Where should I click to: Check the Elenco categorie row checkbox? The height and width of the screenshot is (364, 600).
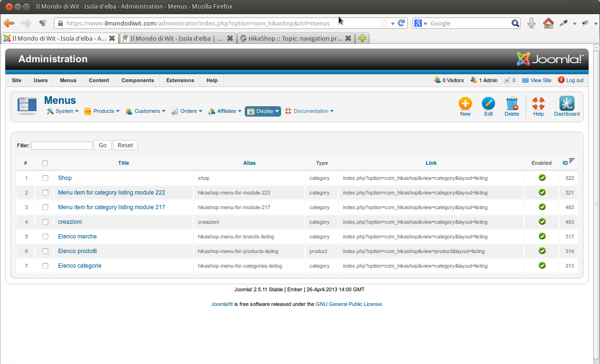click(x=45, y=266)
